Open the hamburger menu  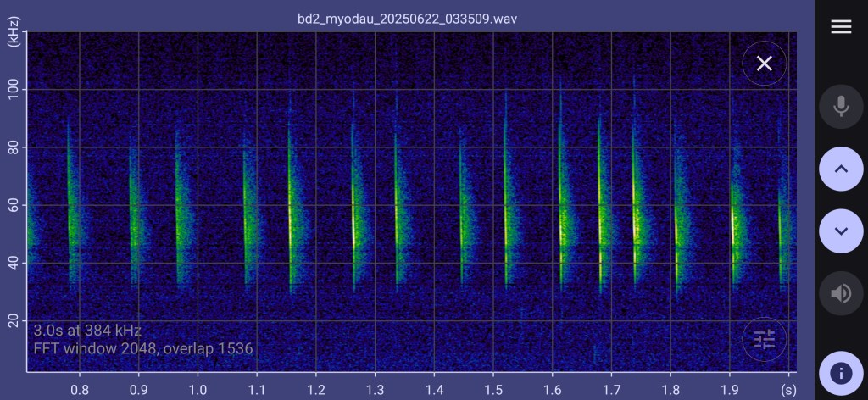[840, 27]
